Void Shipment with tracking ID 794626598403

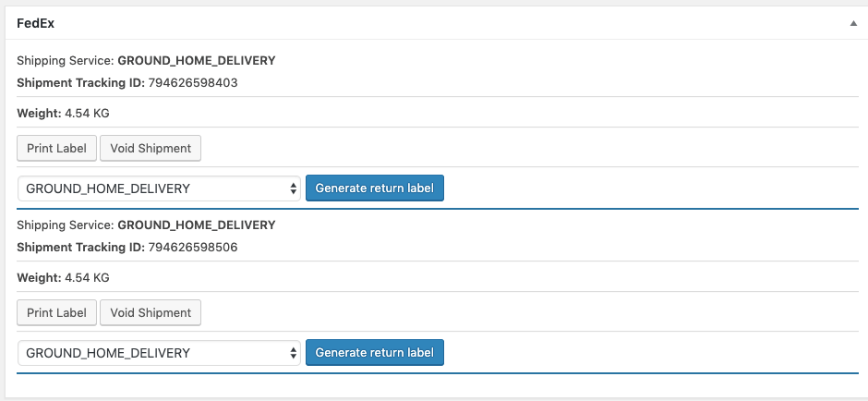[151, 149]
